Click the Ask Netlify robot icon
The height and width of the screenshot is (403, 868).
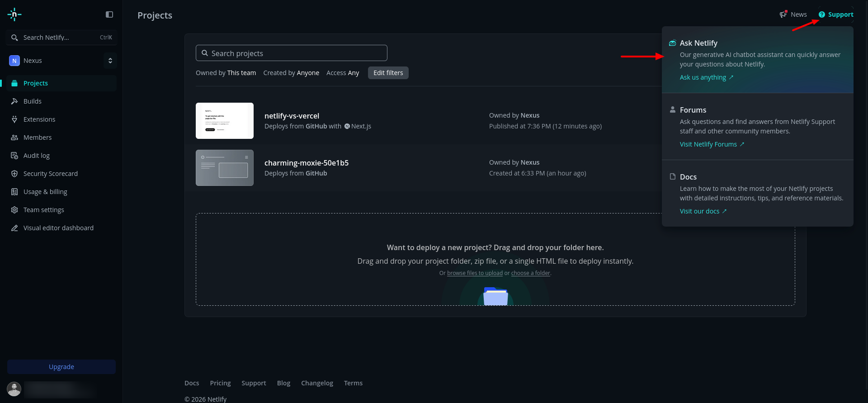673,43
